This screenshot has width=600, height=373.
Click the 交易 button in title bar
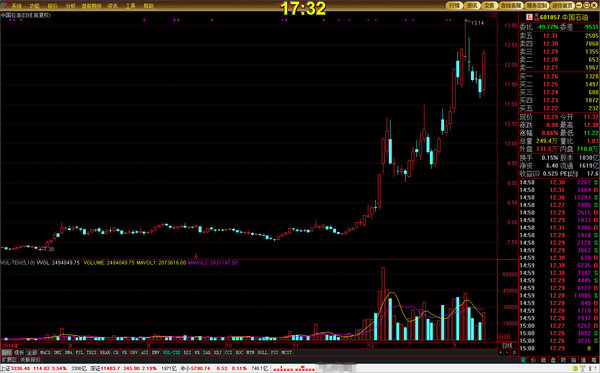pyautogui.click(x=490, y=5)
